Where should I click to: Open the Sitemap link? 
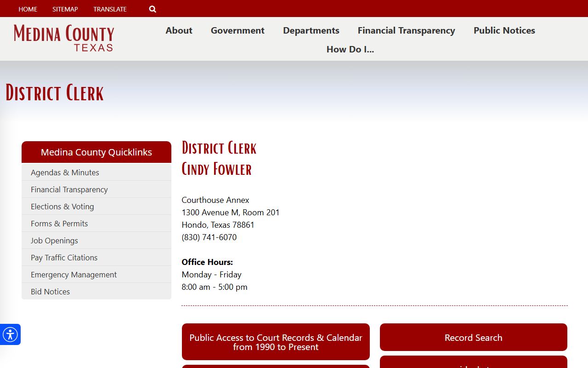tap(65, 9)
